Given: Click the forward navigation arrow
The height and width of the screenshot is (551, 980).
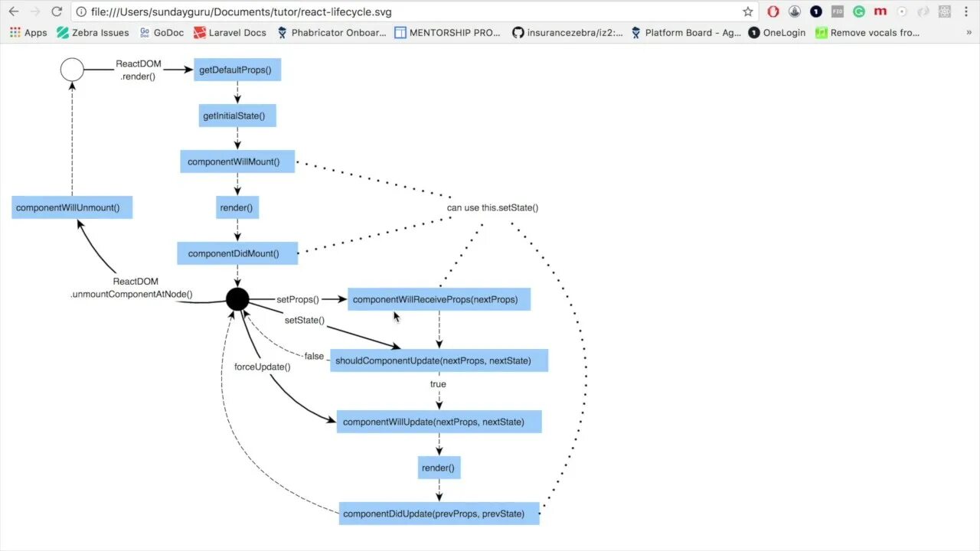Looking at the screenshot, I should (34, 11).
